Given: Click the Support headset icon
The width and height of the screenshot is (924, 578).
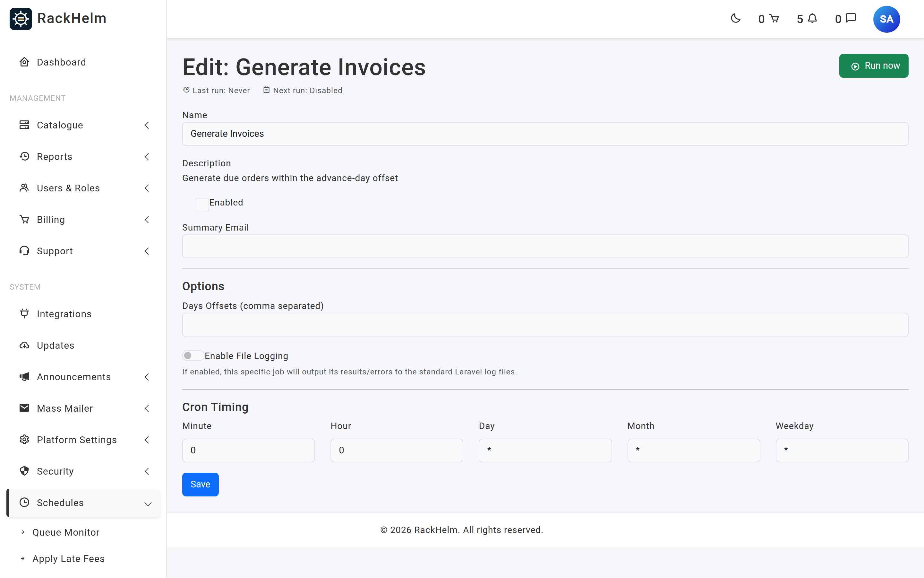Looking at the screenshot, I should (x=24, y=251).
